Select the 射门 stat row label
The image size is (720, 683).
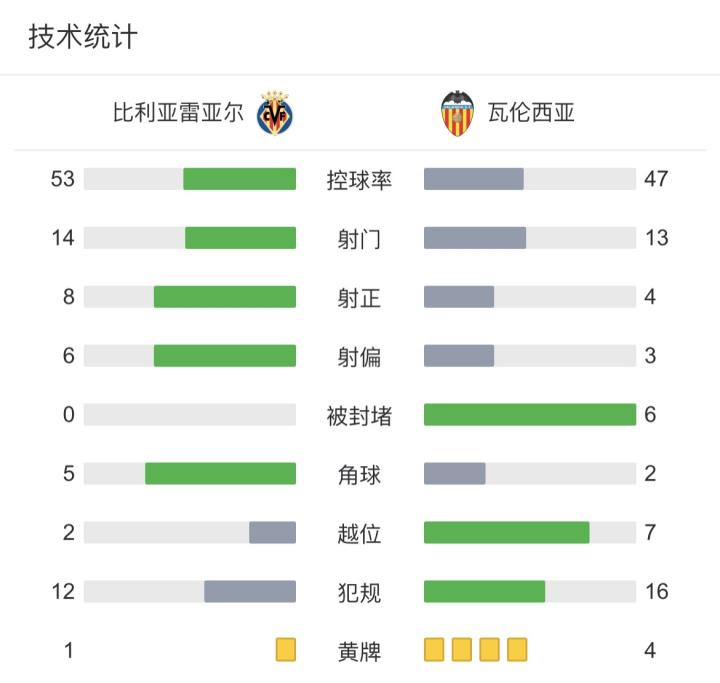point(360,239)
